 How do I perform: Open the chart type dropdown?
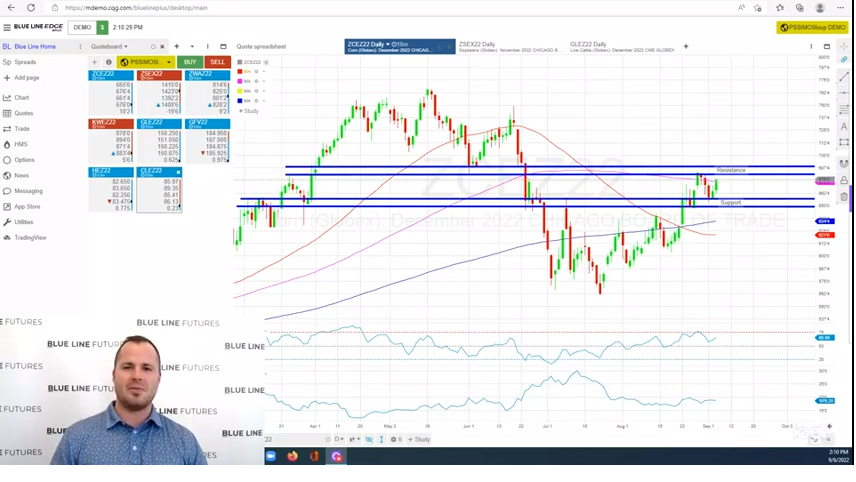[x=354, y=439]
